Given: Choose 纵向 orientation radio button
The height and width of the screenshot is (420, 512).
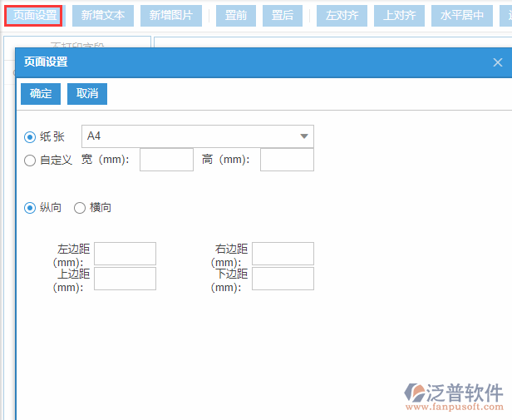Looking at the screenshot, I should [x=30, y=208].
